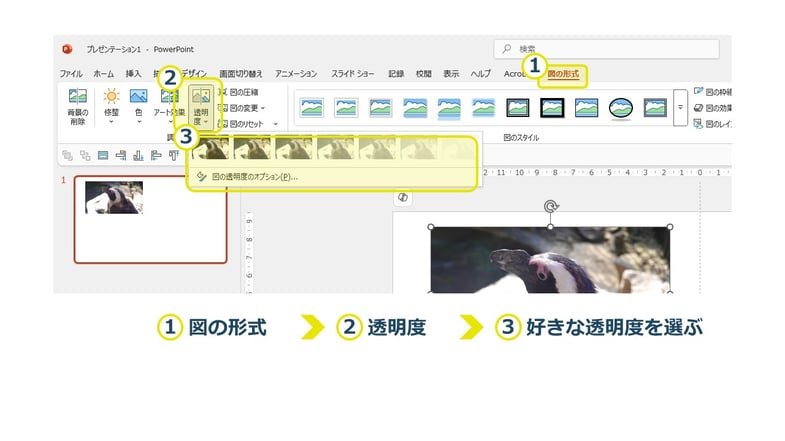The image size is (785, 441).
Task: Select slide 1 thumbnail in the slide panel
Action: [150, 219]
